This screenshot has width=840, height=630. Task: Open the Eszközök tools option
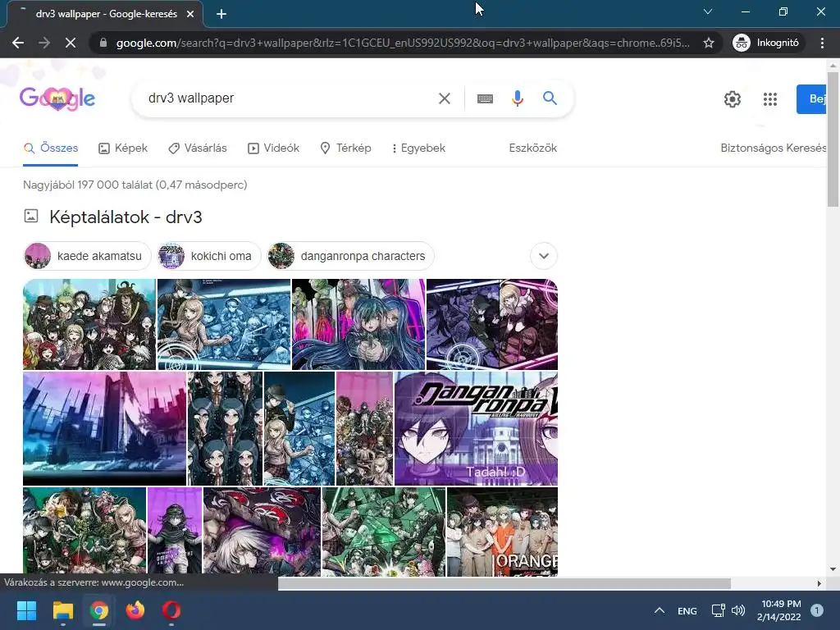[x=533, y=148]
